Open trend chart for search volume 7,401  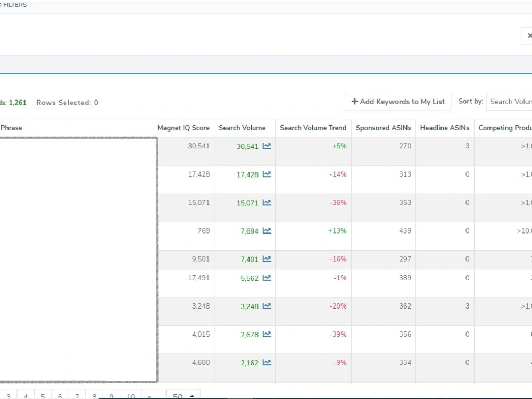pyautogui.click(x=267, y=259)
